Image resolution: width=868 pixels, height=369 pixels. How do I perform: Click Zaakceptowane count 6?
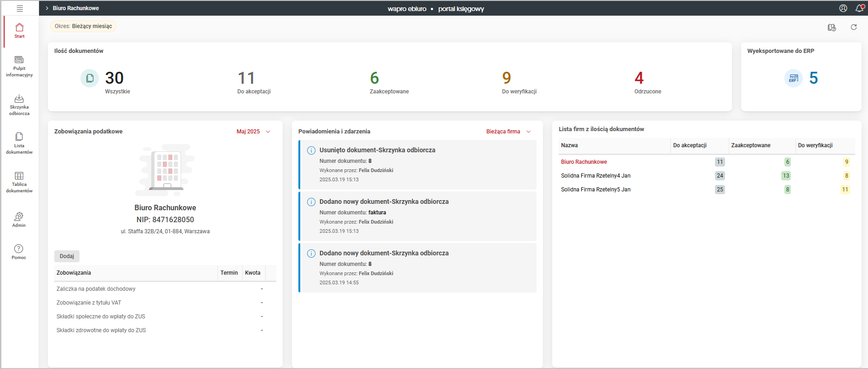[375, 78]
